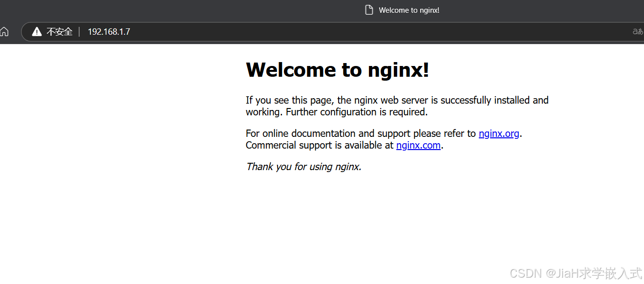This screenshot has height=284, width=644.
Task: Click the Welcome to nginx! heading
Action: click(x=338, y=69)
